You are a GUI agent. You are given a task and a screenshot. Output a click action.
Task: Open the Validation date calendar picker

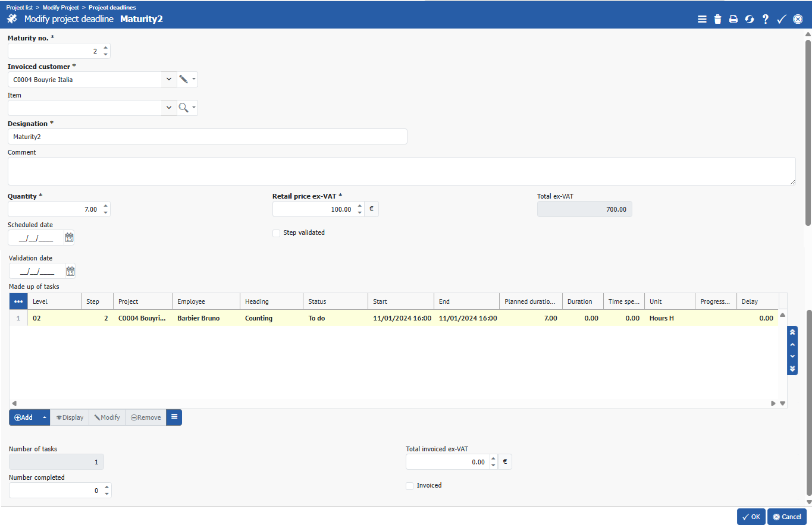(x=70, y=271)
